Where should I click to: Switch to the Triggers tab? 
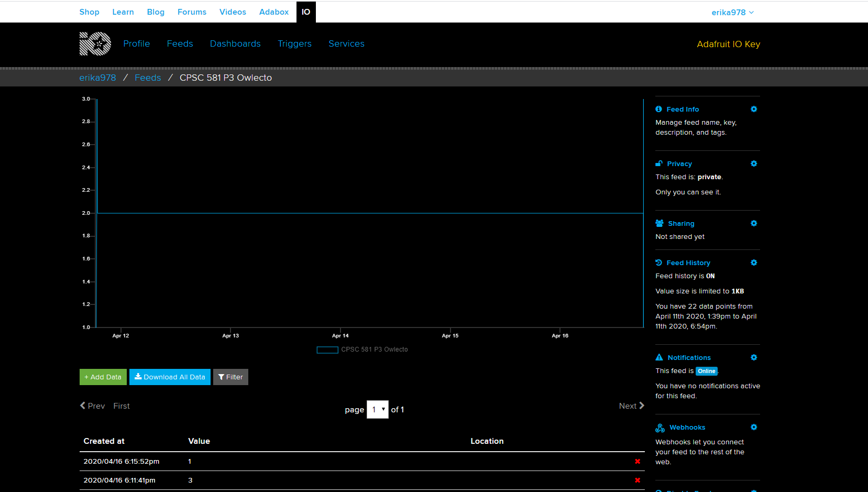click(x=294, y=44)
